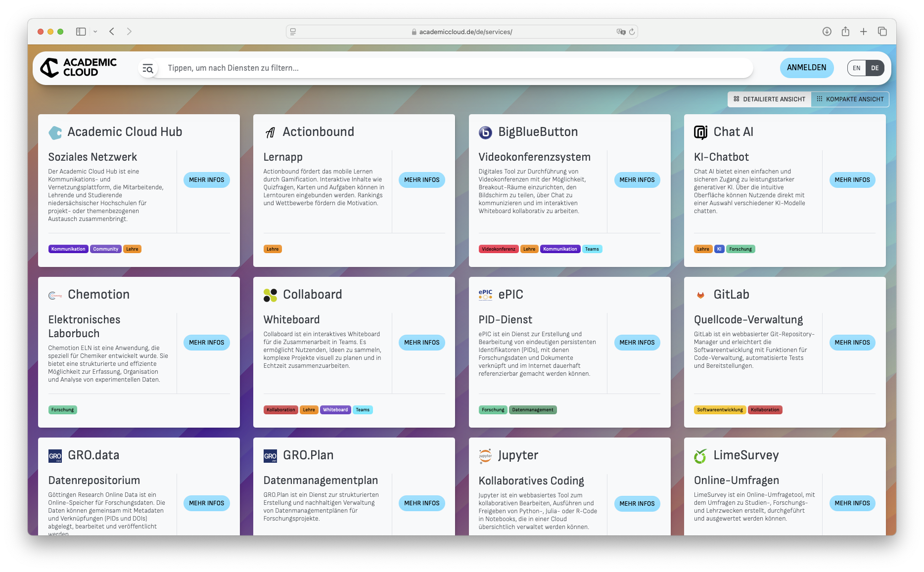Click the search filter icon

[x=147, y=68]
